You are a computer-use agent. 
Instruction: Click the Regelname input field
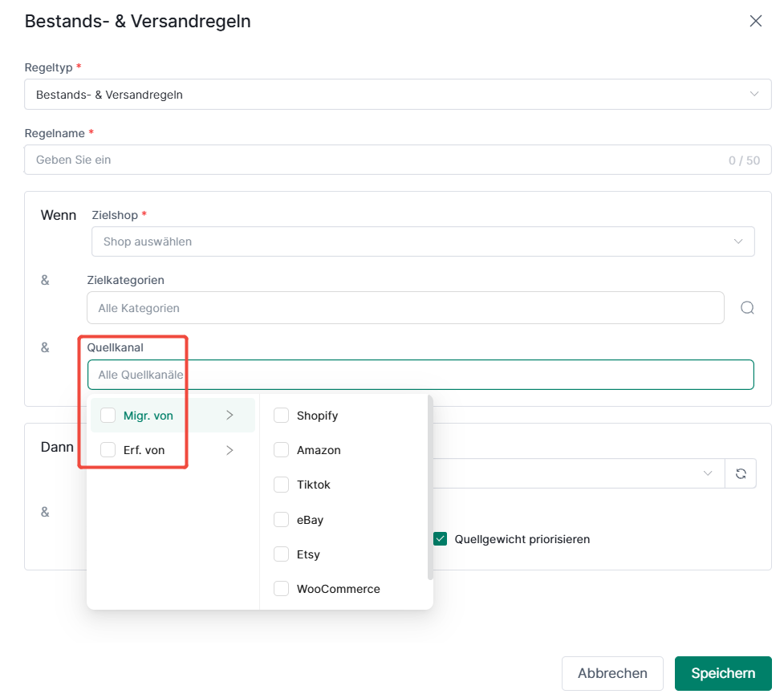(x=397, y=160)
